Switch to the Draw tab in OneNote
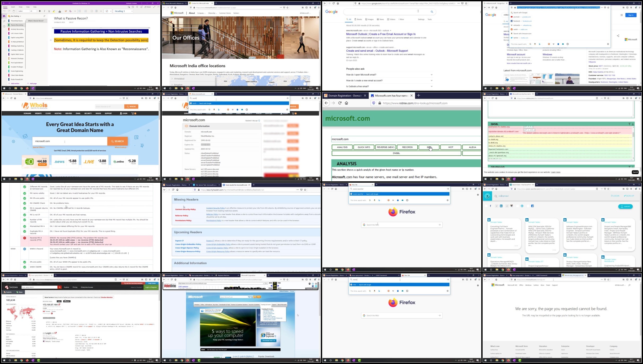This screenshot has width=643, height=364. pos(20,7)
